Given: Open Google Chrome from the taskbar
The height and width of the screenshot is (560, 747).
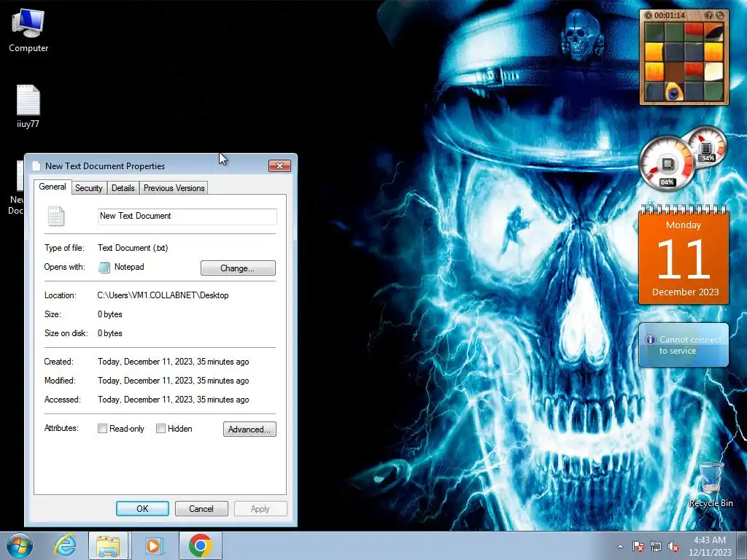Looking at the screenshot, I should tap(201, 545).
